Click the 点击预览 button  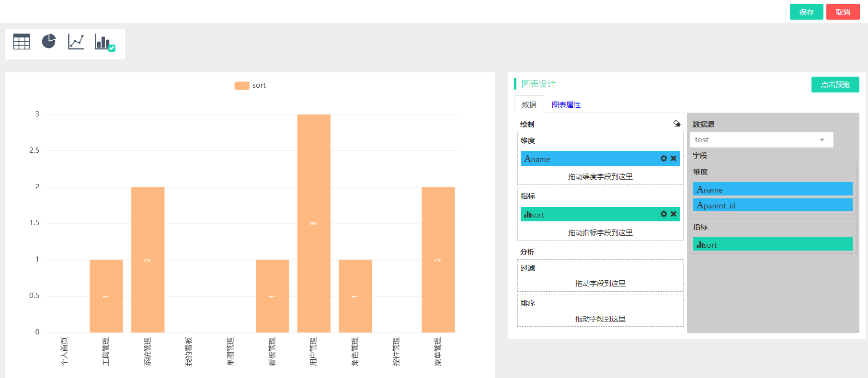(x=835, y=85)
